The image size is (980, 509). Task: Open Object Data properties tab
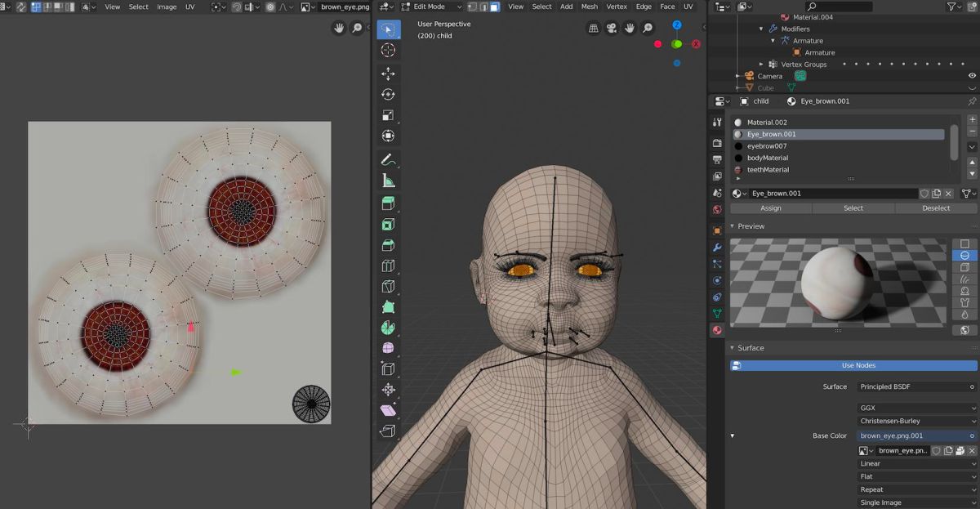[x=717, y=313]
